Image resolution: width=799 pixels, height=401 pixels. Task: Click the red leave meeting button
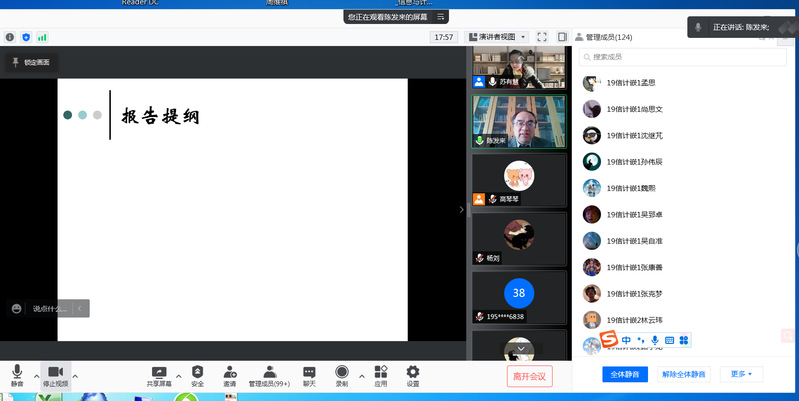pos(529,376)
